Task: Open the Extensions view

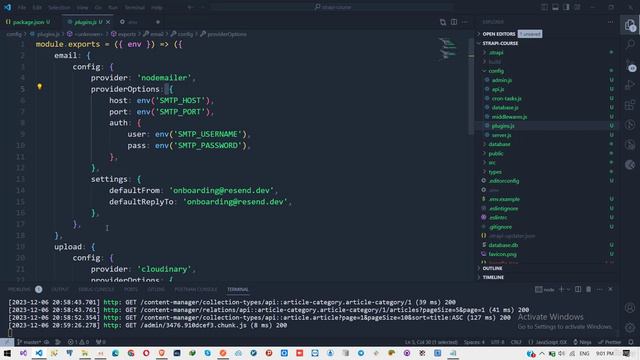Action: pyautogui.click(x=630, y=105)
